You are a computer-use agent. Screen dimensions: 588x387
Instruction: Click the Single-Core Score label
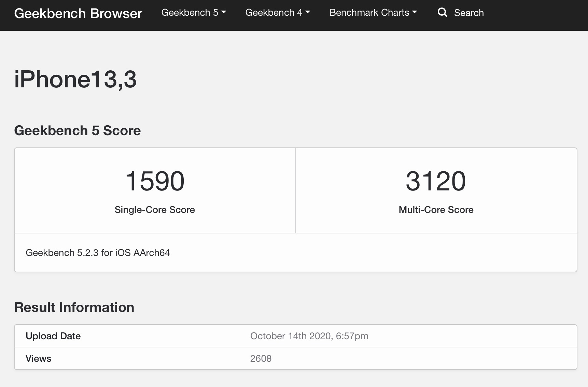tap(155, 210)
